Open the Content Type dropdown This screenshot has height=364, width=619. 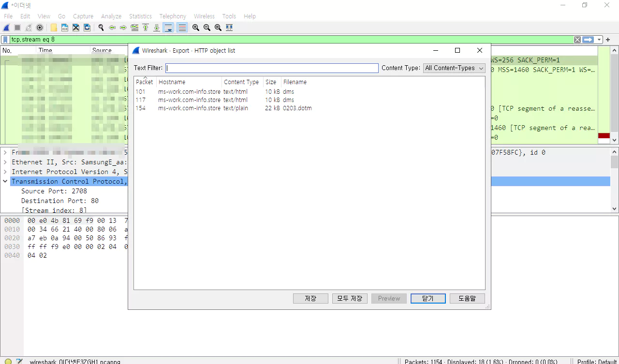tap(454, 68)
